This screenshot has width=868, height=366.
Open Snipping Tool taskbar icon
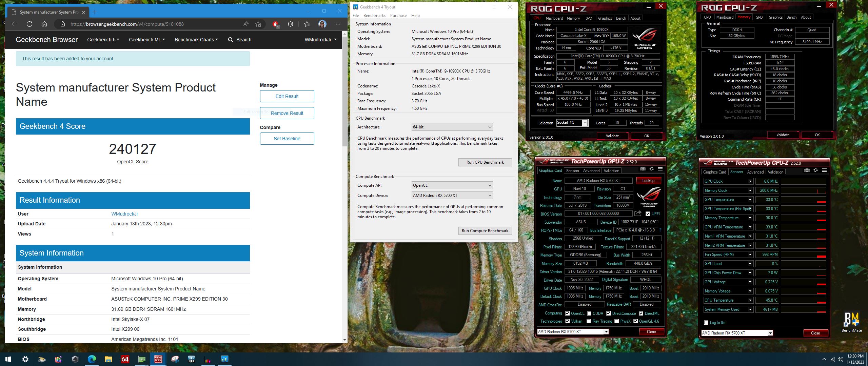(175, 359)
